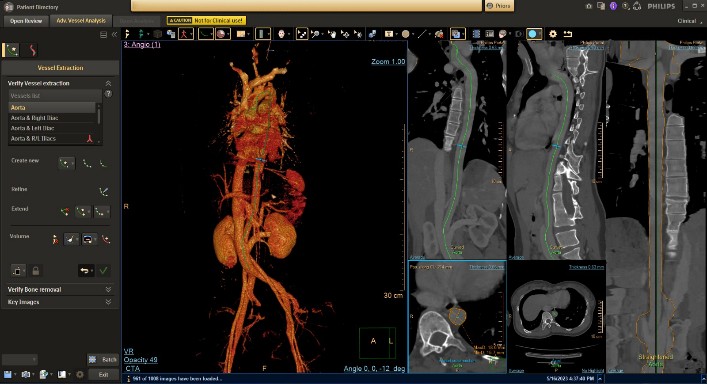This screenshot has height=384, width=707.
Task: Click the Zoom 1.00 value
Action: point(388,61)
